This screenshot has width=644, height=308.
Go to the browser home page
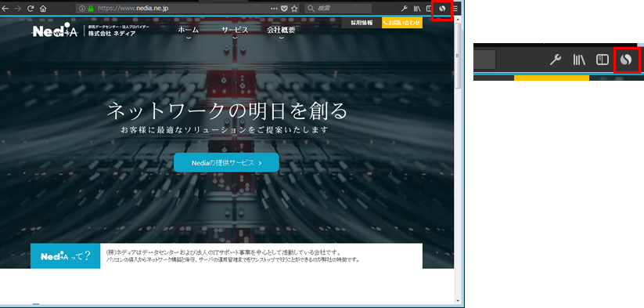pos(43,8)
